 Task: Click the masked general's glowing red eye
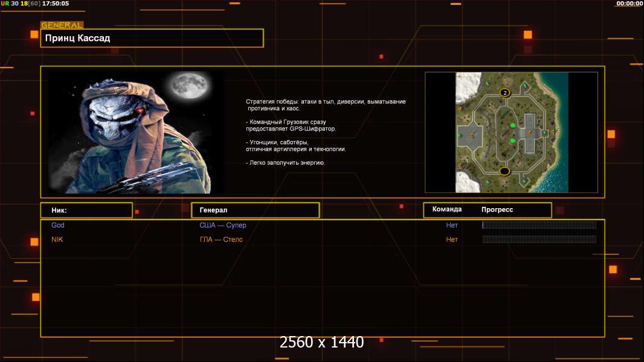[x=140, y=111]
